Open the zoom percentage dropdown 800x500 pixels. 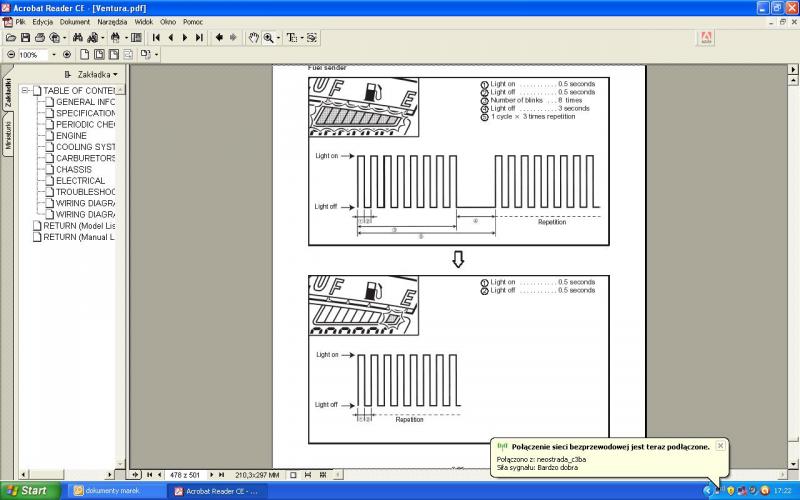(53, 54)
